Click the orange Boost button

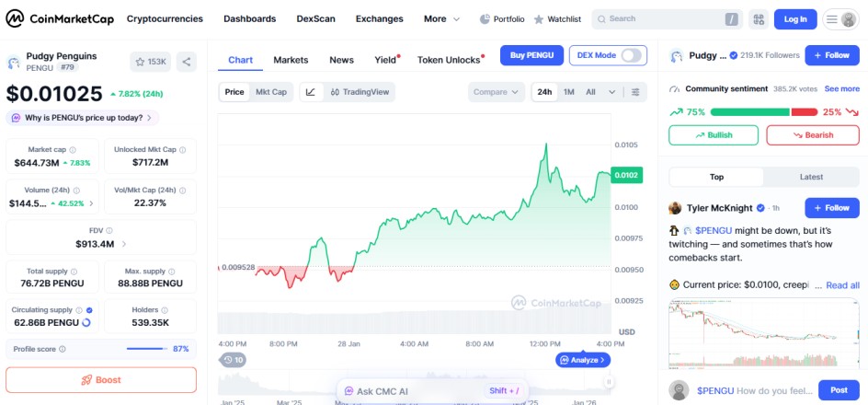[101, 380]
